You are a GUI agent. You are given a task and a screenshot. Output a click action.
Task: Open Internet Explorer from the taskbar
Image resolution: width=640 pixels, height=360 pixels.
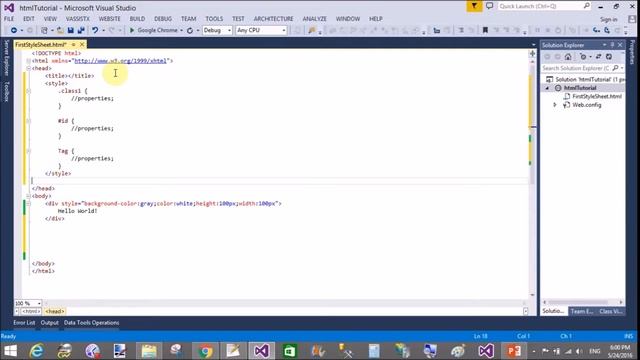(x=37, y=351)
